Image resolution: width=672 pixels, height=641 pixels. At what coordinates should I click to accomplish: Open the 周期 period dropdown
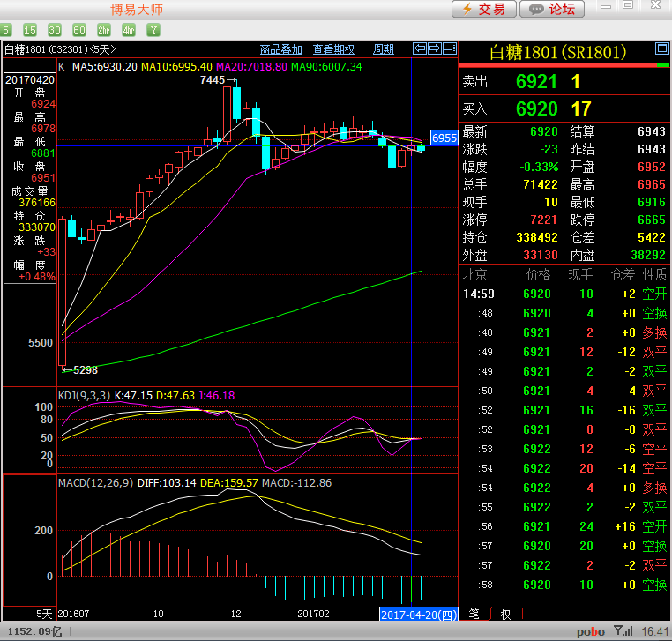[x=384, y=49]
